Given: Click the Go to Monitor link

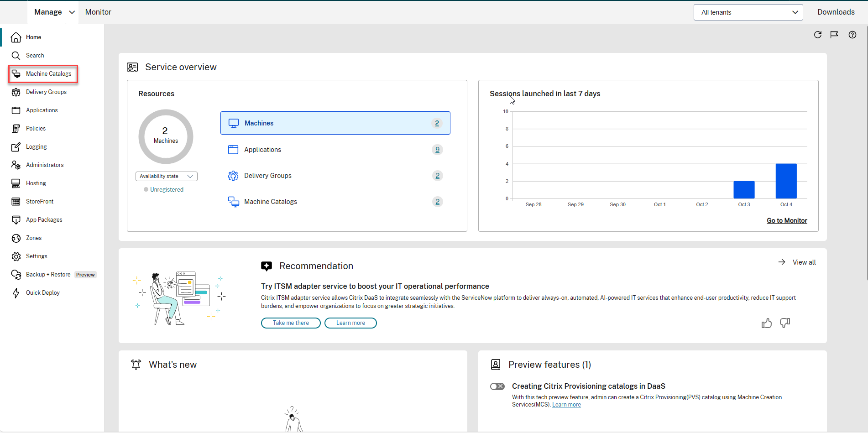Looking at the screenshot, I should tap(786, 221).
